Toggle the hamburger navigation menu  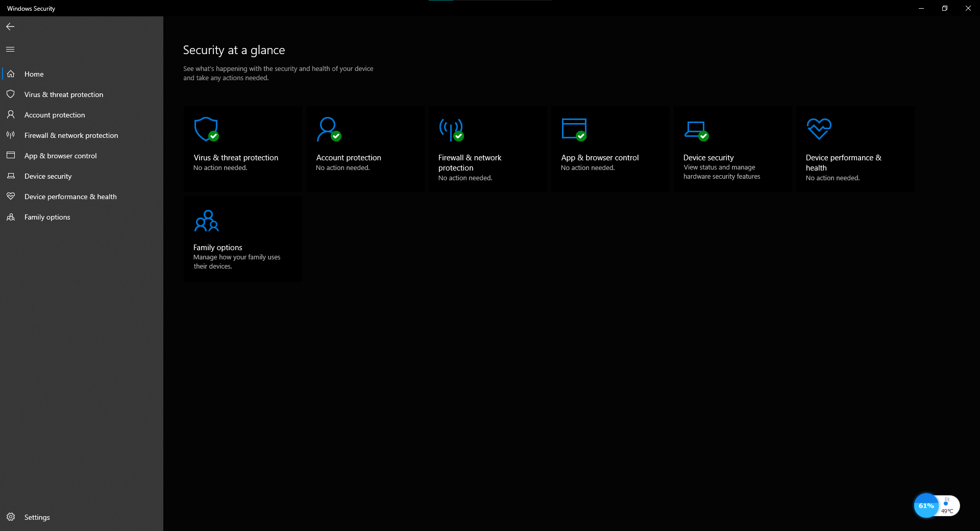click(x=10, y=50)
